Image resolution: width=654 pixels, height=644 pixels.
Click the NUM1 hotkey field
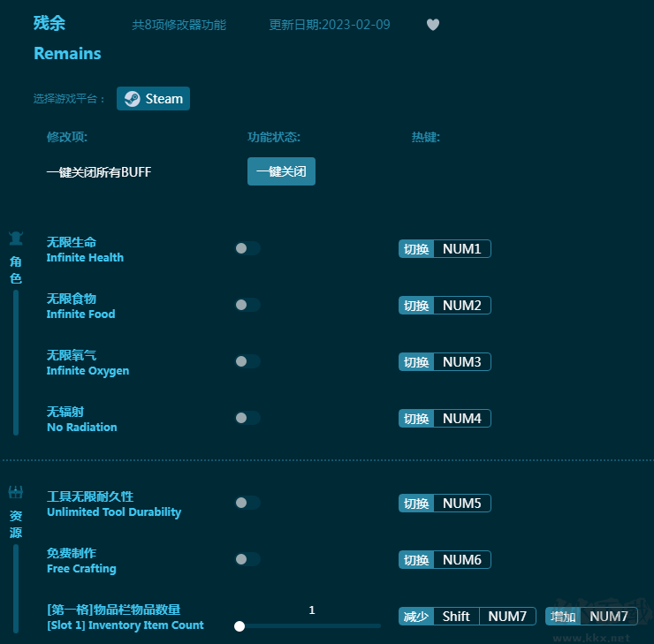(x=461, y=249)
